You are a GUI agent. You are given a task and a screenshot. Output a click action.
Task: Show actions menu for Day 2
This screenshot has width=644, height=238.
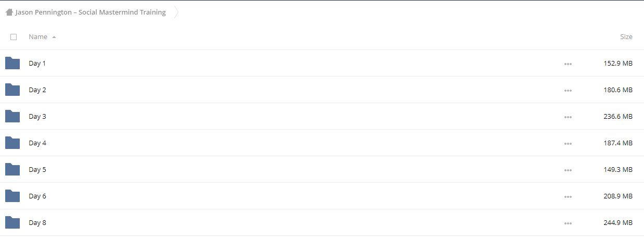pos(568,90)
